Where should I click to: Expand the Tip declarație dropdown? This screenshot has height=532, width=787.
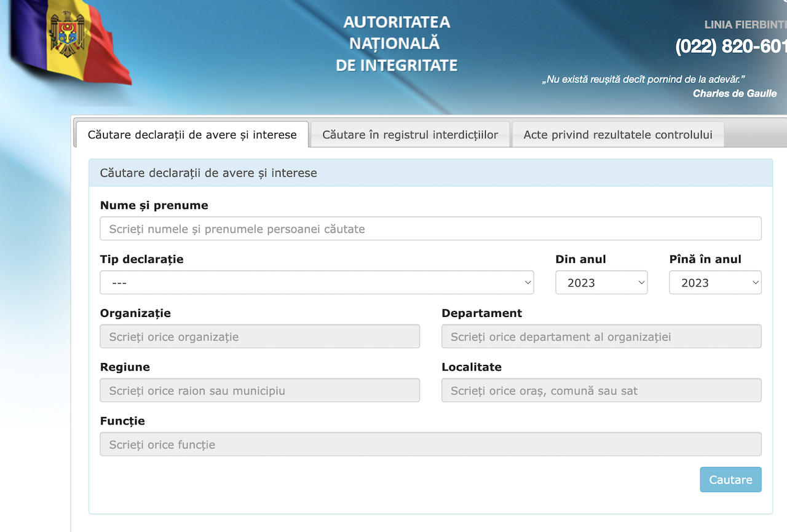pos(317,283)
